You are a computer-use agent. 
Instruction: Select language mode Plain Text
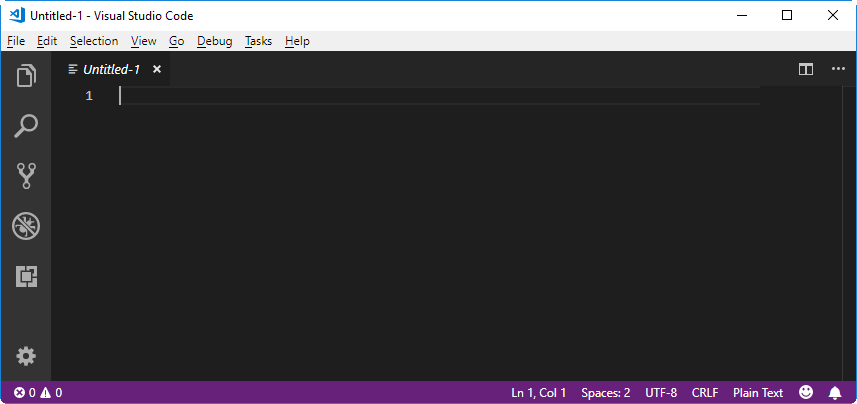click(x=758, y=393)
